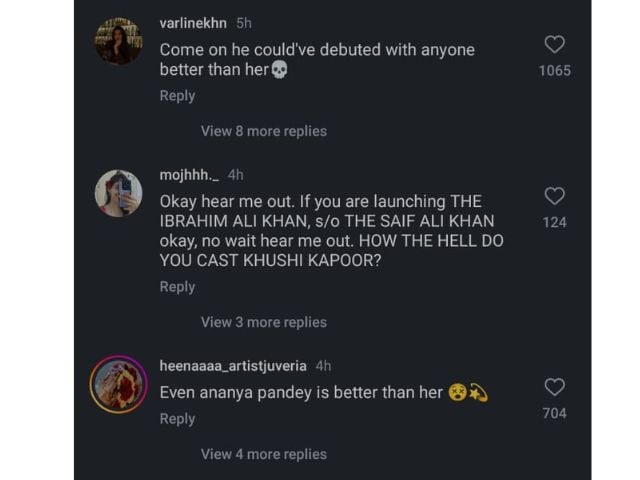The width and height of the screenshot is (640, 480).
Task: Click the 1065 likes count
Action: (554, 71)
